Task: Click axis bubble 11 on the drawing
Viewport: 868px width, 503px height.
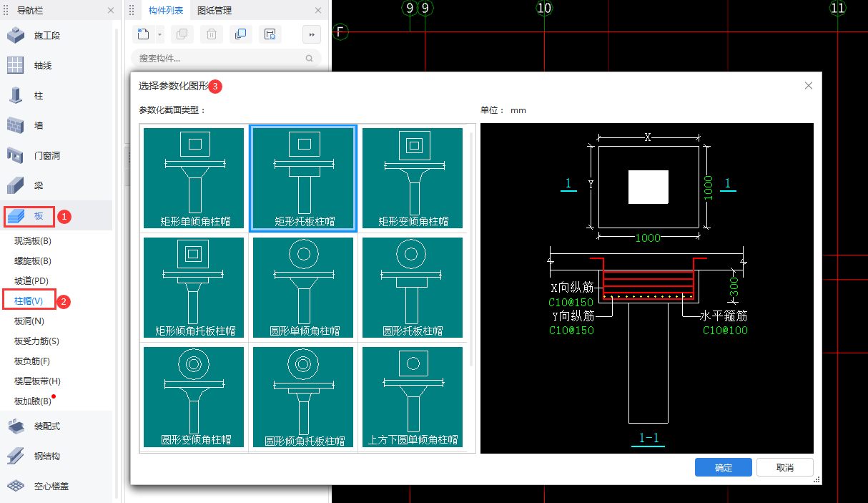Action: click(837, 8)
